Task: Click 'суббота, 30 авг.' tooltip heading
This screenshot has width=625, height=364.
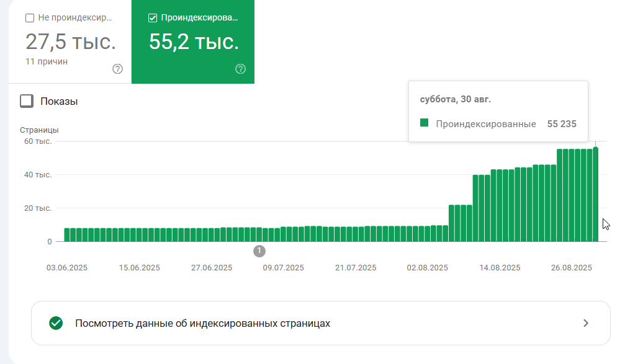Action: 455,99
